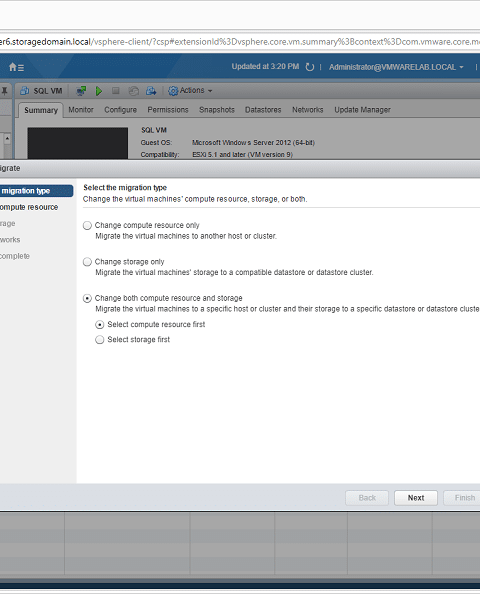The height and width of the screenshot is (594, 480).
Task: Click the greyed storage wizard step
Action: (x=8, y=224)
